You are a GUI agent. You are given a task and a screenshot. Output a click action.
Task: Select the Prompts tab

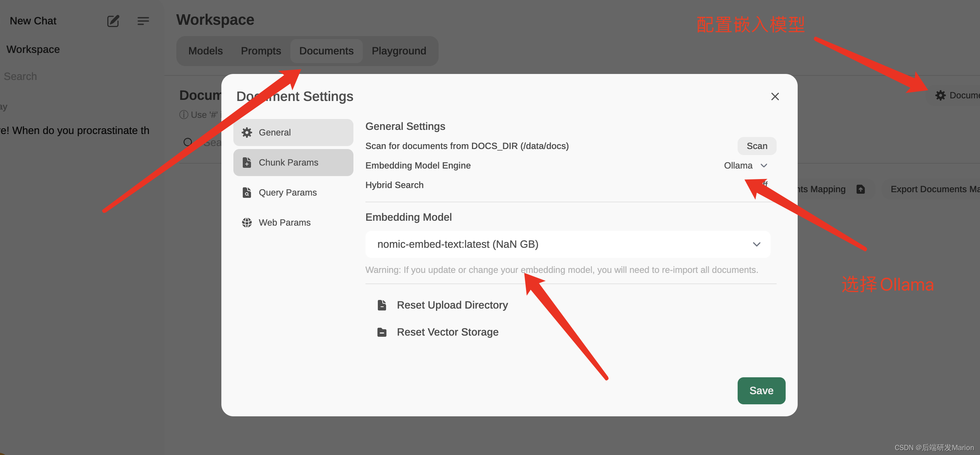tap(261, 51)
